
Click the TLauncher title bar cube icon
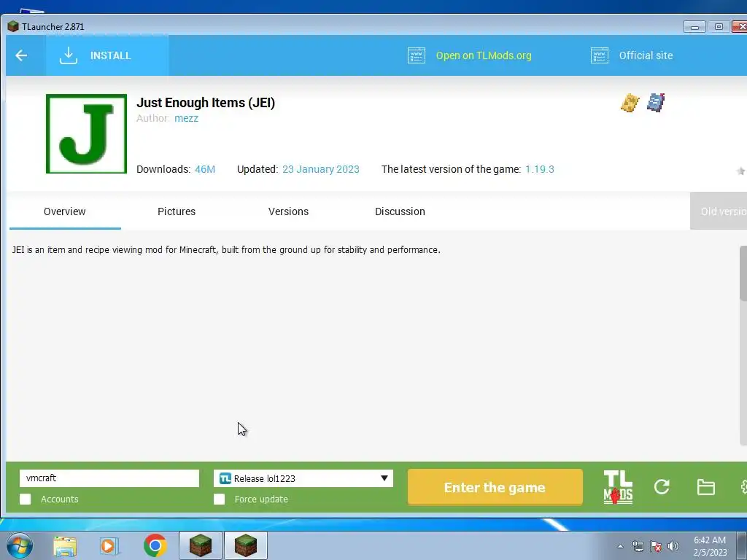(13, 27)
